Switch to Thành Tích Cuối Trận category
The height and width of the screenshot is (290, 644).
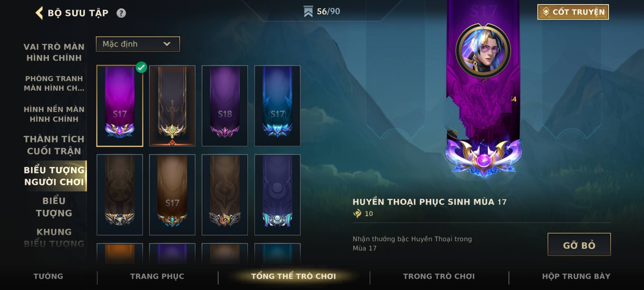click(x=54, y=145)
